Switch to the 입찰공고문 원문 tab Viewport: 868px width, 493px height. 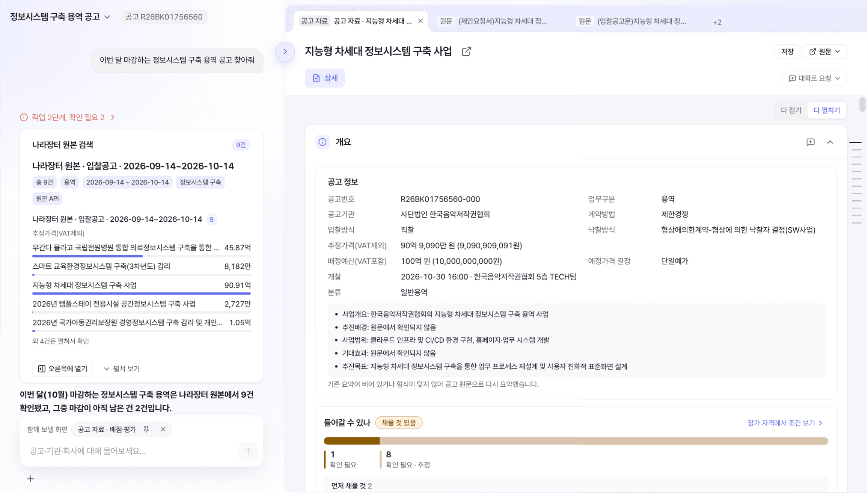point(632,21)
